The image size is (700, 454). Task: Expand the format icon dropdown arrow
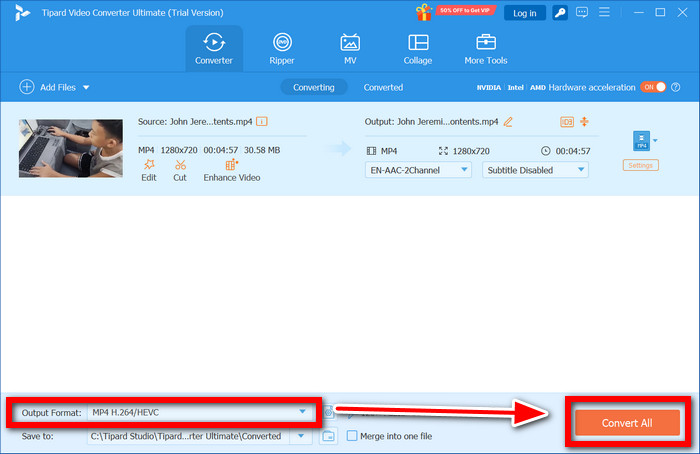[655, 141]
